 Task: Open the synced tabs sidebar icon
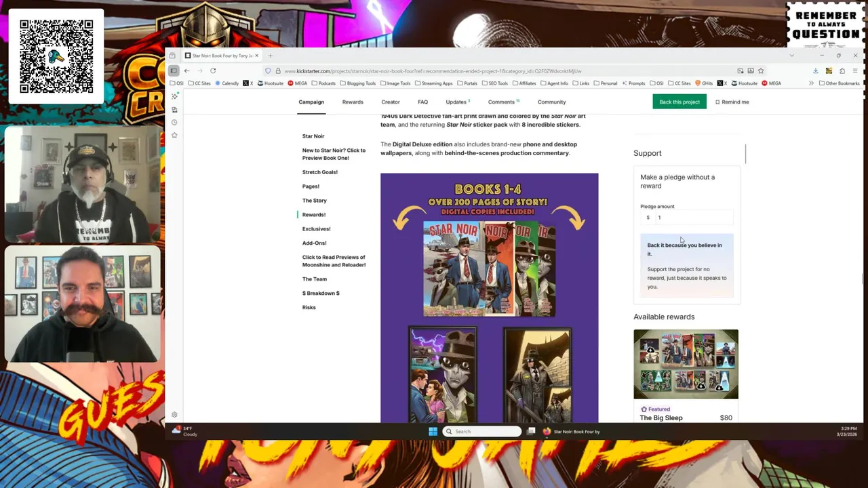174,109
